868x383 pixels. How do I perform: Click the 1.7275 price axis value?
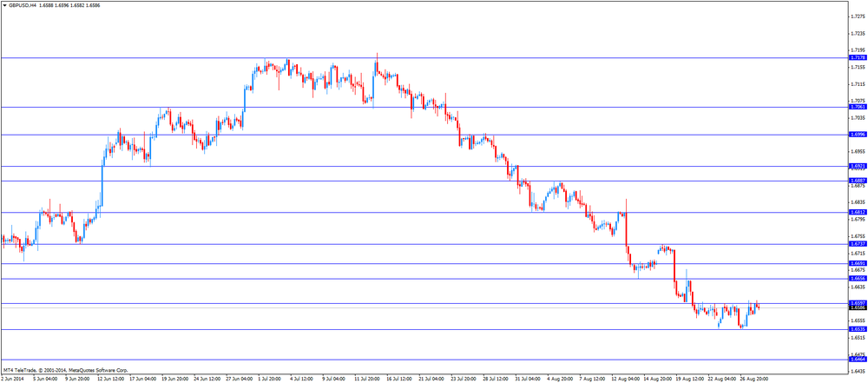pyautogui.click(x=857, y=17)
